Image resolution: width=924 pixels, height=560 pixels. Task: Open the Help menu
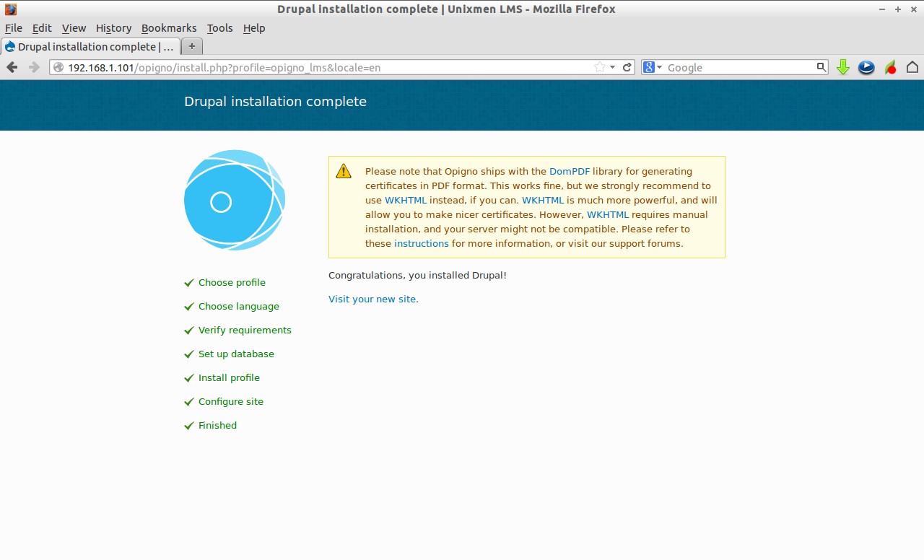click(254, 28)
